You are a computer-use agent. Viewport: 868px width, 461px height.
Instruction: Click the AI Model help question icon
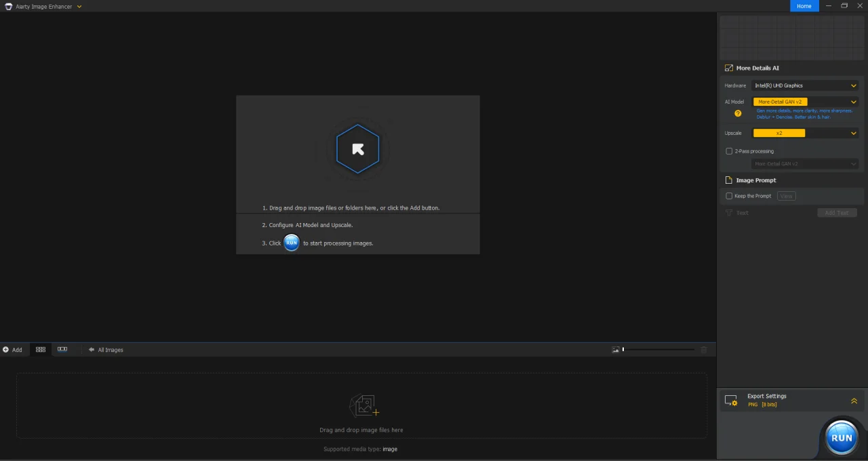[x=738, y=113]
